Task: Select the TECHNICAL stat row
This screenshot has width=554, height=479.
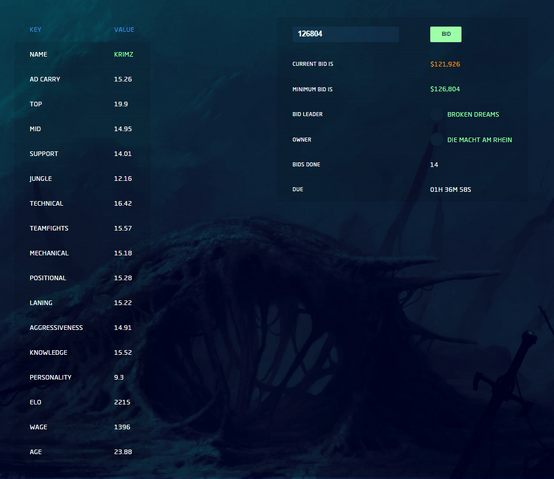Action: click(82, 203)
